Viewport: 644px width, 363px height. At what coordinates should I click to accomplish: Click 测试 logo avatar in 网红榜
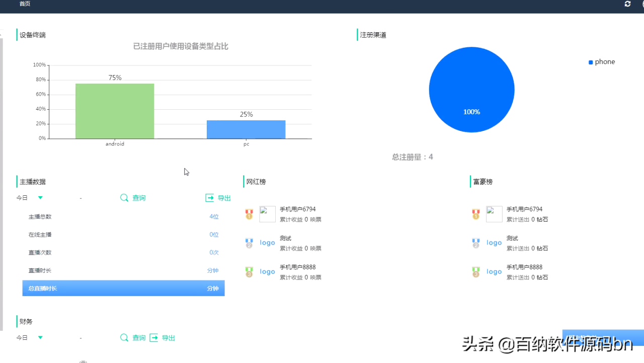click(x=267, y=243)
